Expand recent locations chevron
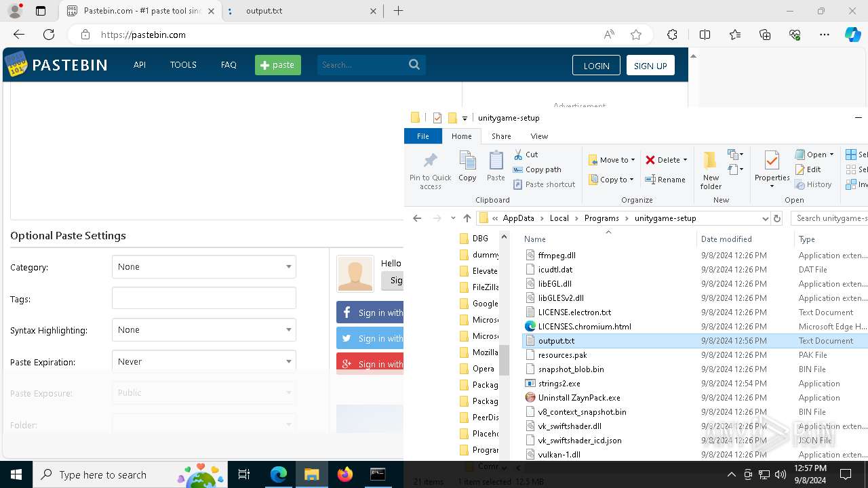The width and height of the screenshot is (868, 488). point(453,218)
